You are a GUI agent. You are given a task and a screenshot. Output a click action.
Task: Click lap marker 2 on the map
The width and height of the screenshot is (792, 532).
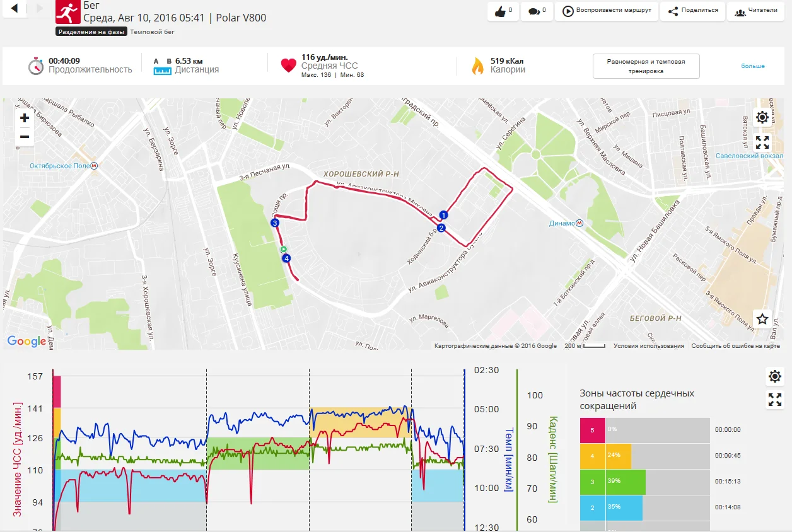pos(441,228)
